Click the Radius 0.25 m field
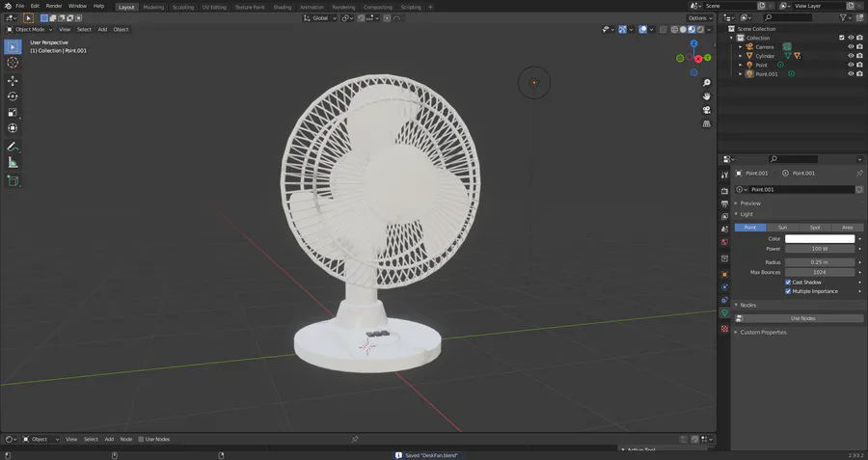This screenshot has width=868, height=460. click(820, 262)
